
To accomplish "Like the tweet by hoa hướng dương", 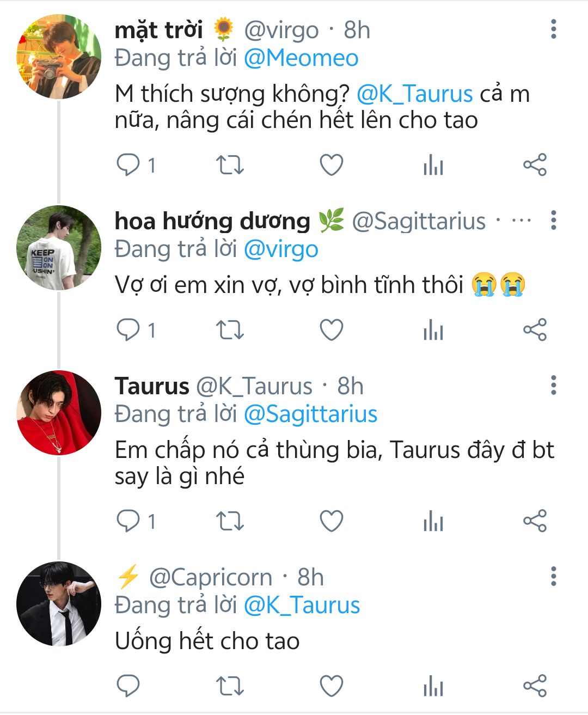I will click(x=331, y=330).
